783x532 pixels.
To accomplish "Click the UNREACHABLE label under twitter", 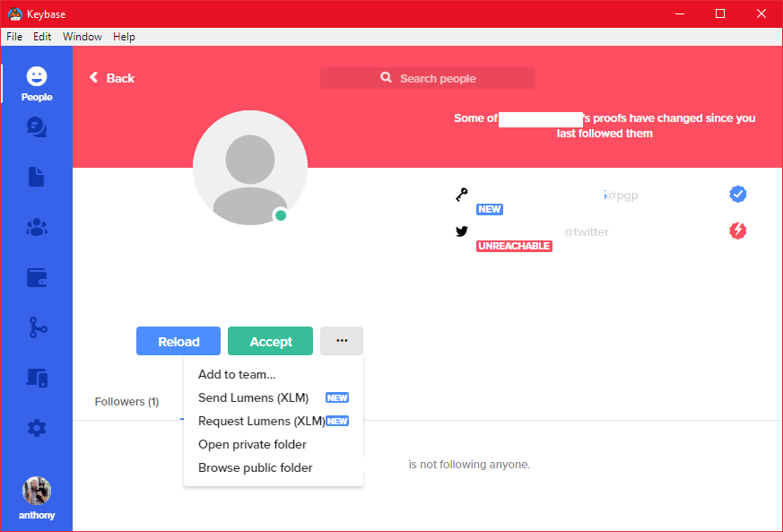I will (514, 246).
